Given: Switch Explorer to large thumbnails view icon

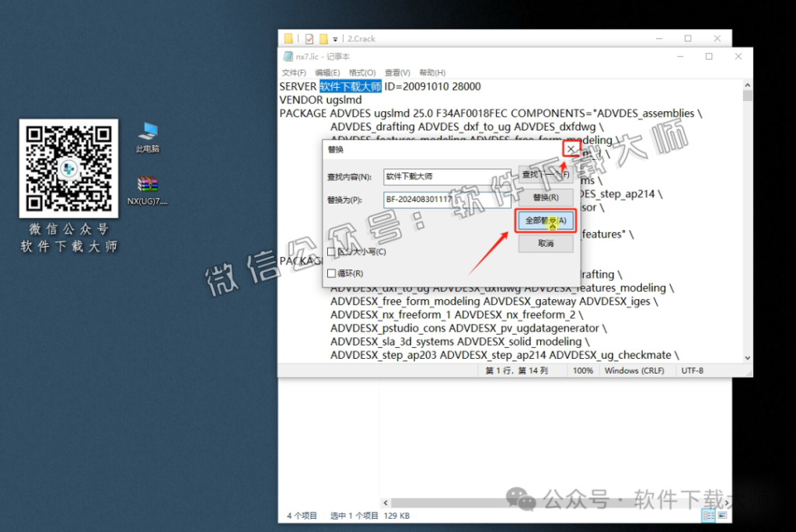Looking at the screenshot, I should pyautogui.click(x=722, y=516).
